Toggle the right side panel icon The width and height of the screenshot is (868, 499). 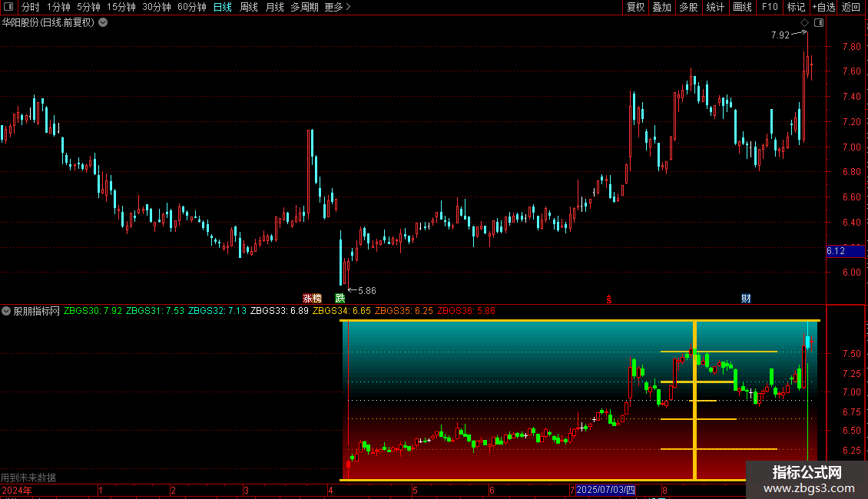[819, 23]
